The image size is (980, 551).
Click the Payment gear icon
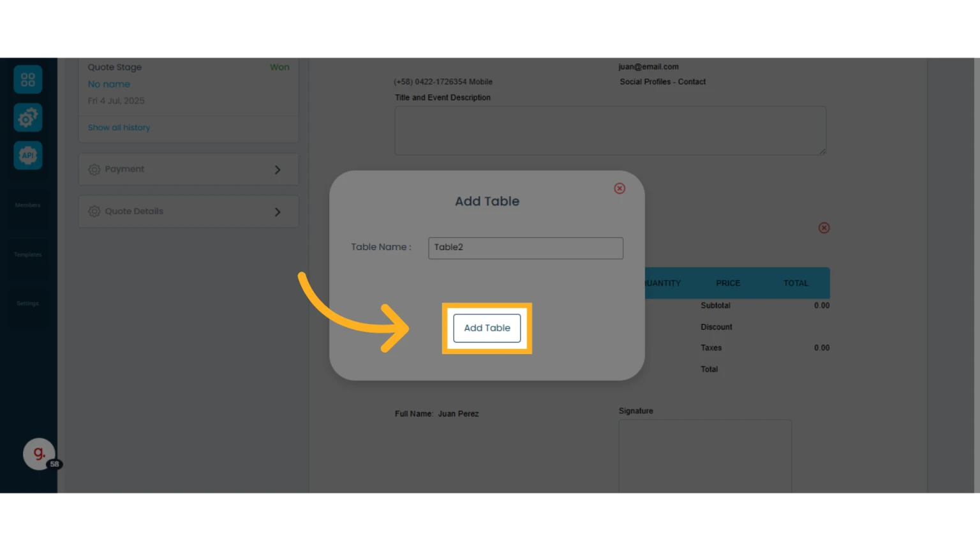point(94,170)
